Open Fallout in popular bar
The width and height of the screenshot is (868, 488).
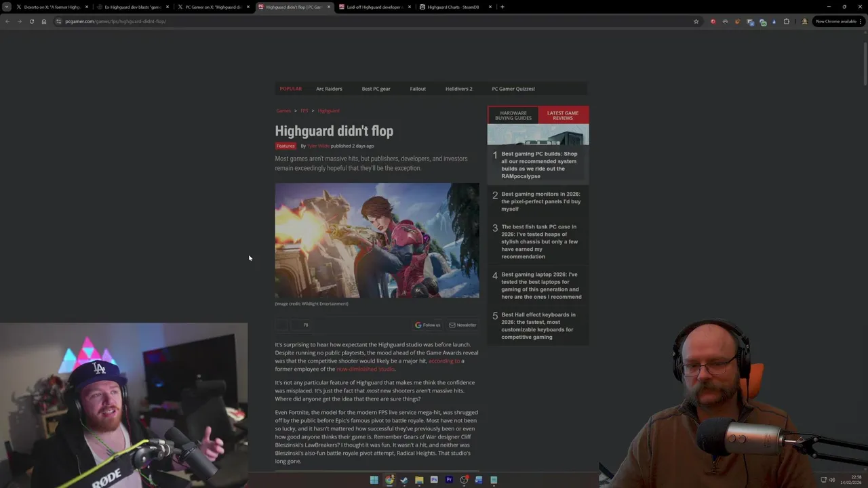click(x=418, y=89)
